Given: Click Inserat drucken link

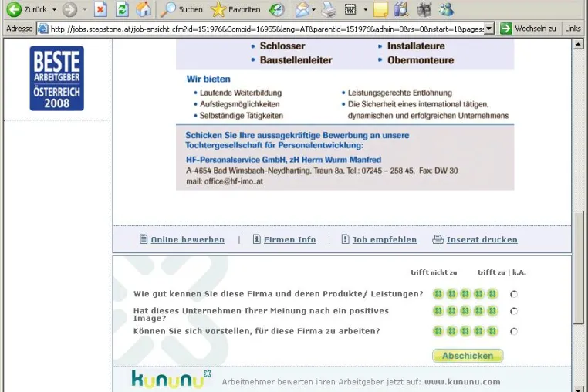Looking at the screenshot, I should pos(482,240).
